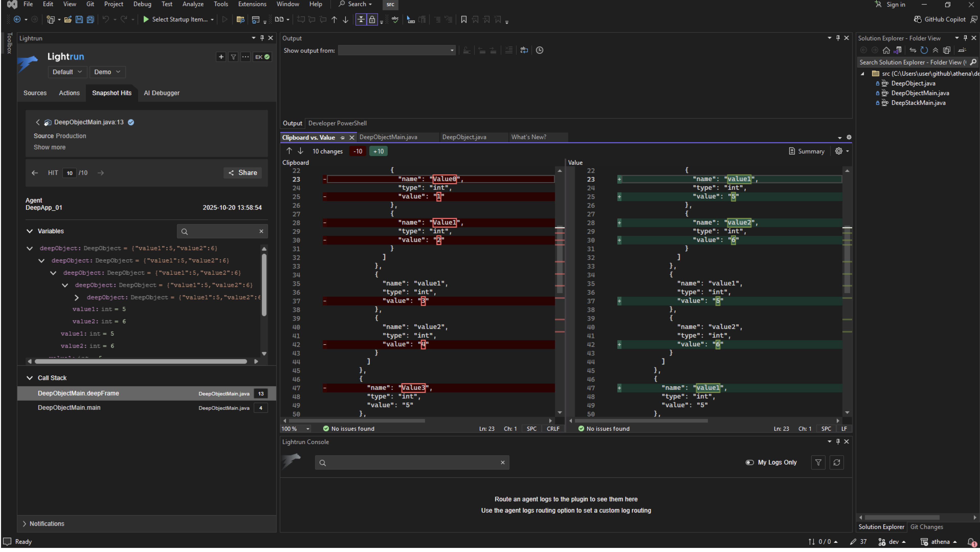Viewport: 980px width, 552px height.
Task: Open the Show output from combo box
Action: coord(396,51)
